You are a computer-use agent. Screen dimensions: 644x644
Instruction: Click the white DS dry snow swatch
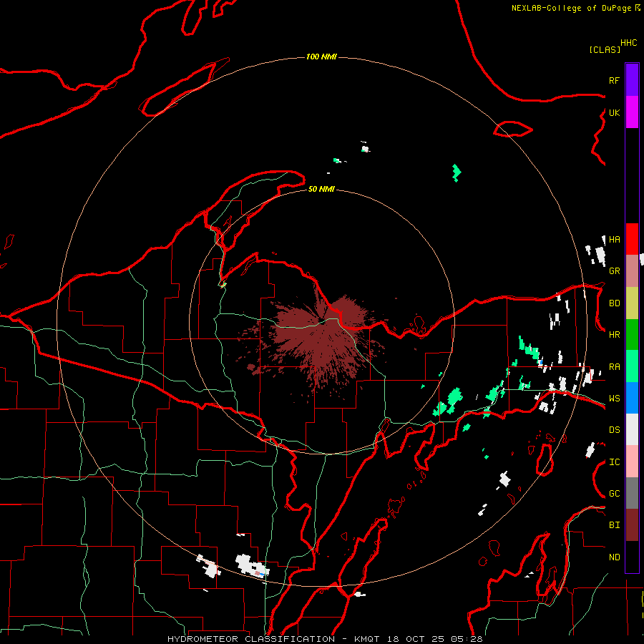(x=632, y=429)
